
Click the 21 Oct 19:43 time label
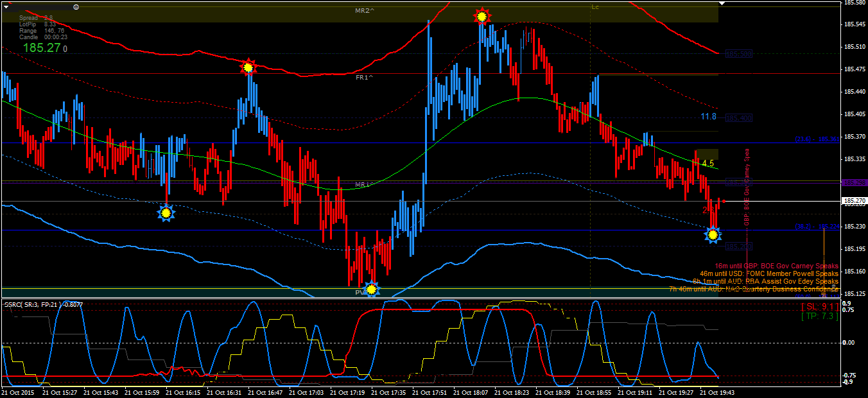coord(717,392)
